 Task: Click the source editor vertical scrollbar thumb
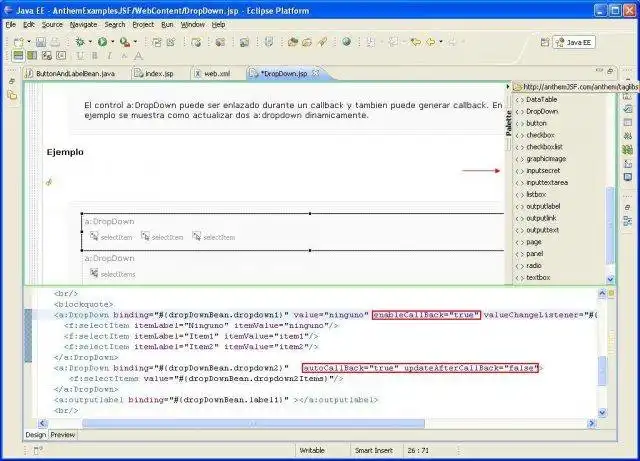[x=602, y=370]
